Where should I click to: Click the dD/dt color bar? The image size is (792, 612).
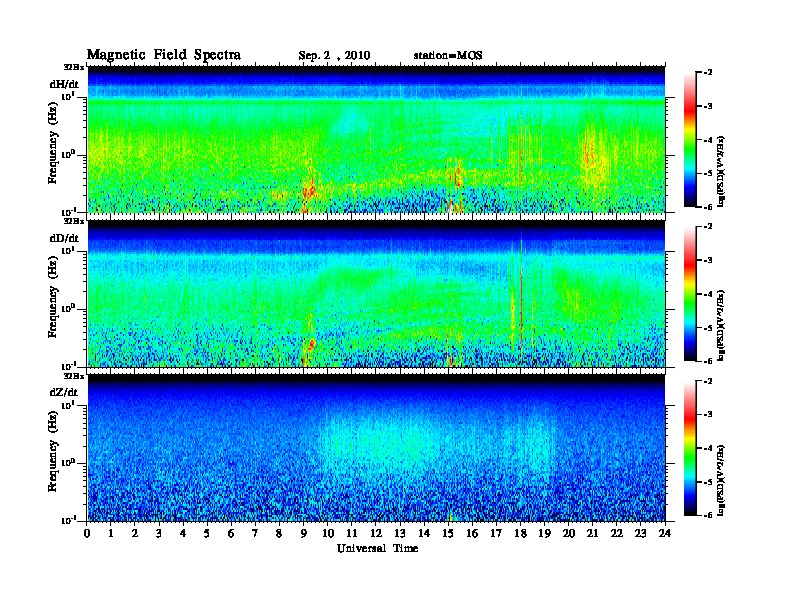click(x=689, y=293)
